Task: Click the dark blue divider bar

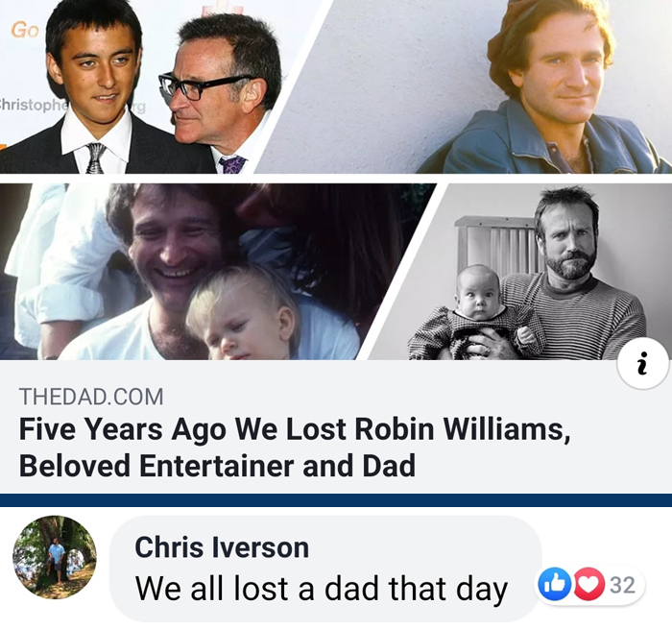Action: (336, 500)
